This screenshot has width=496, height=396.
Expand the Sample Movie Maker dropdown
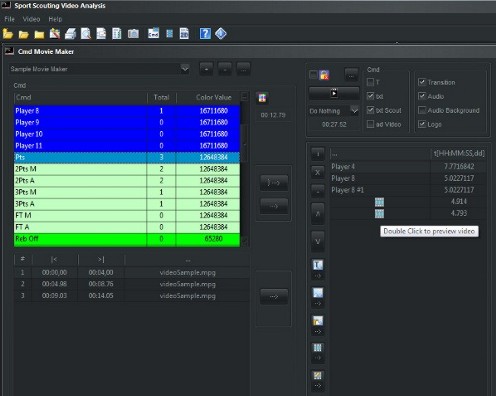[185, 69]
